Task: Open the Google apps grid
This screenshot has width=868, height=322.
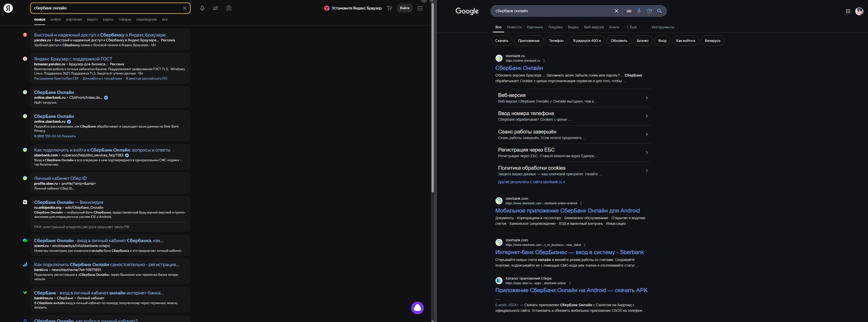Action: [848, 11]
